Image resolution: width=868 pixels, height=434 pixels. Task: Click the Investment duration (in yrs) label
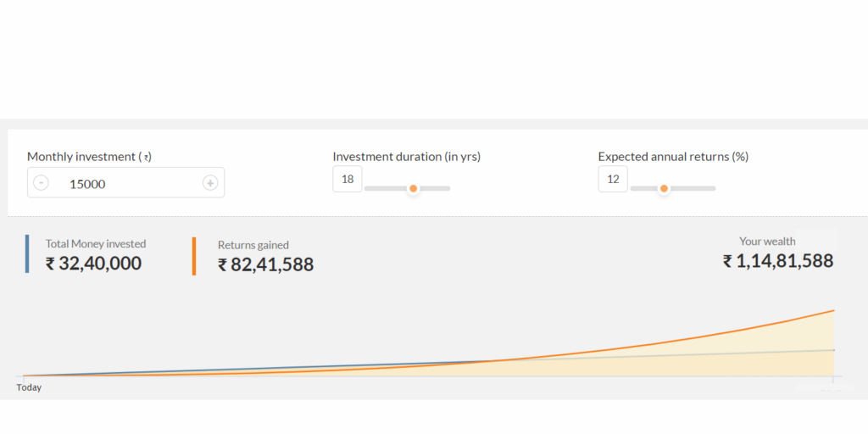(x=406, y=157)
